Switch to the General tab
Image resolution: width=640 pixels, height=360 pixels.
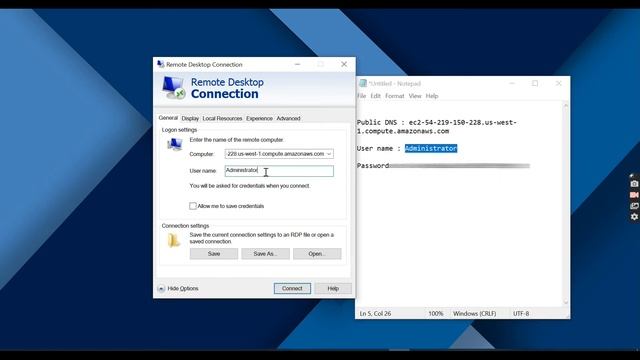(168, 118)
